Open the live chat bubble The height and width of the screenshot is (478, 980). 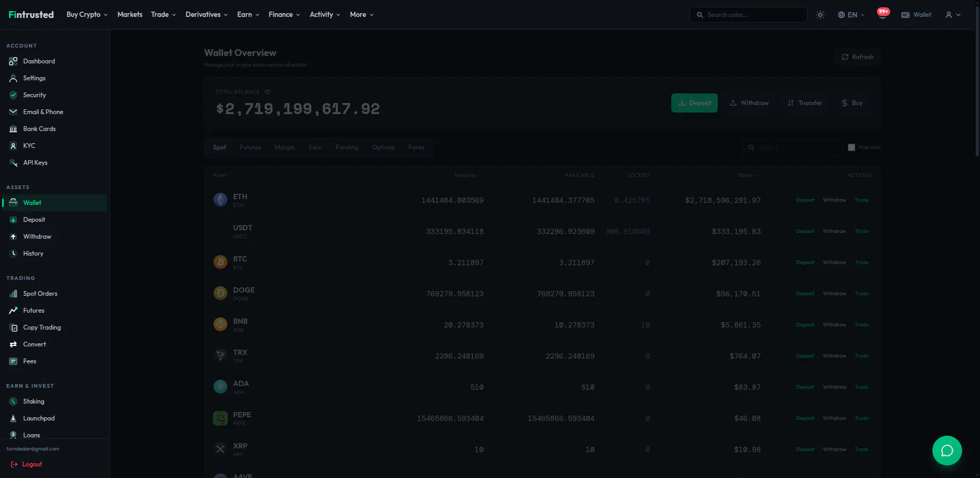pyautogui.click(x=947, y=451)
